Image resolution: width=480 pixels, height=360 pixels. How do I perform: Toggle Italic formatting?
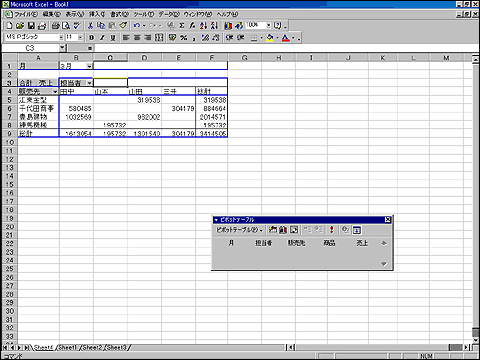tap(102, 38)
